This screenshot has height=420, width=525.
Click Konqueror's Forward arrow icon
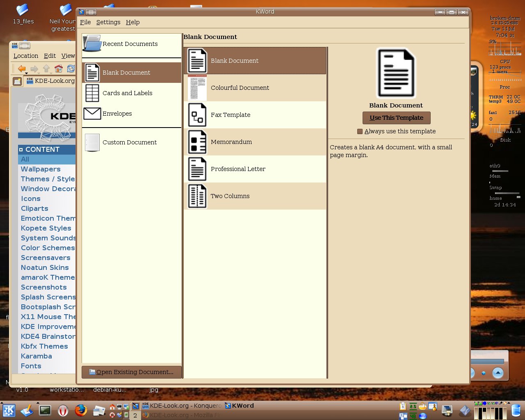pyautogui.click(x=34, y=69)
